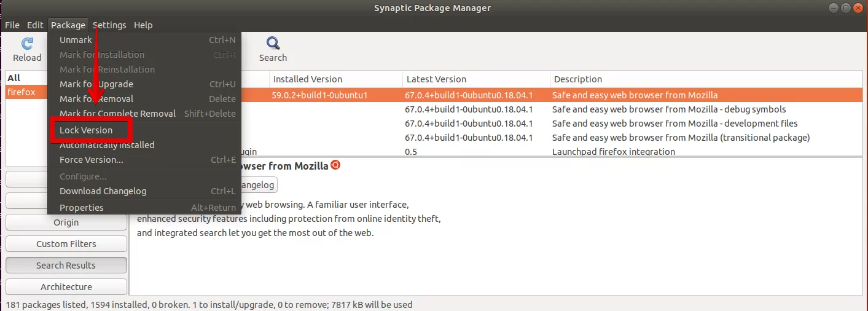The height and width of the screenshot is (311, 868).
Task: Choose Download Changelog
Action: pos(144,191)
